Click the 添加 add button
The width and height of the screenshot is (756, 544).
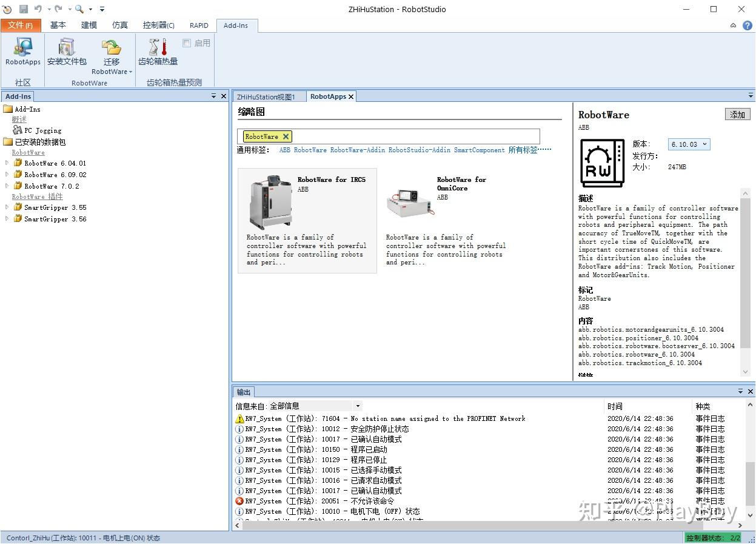point(737,115)
